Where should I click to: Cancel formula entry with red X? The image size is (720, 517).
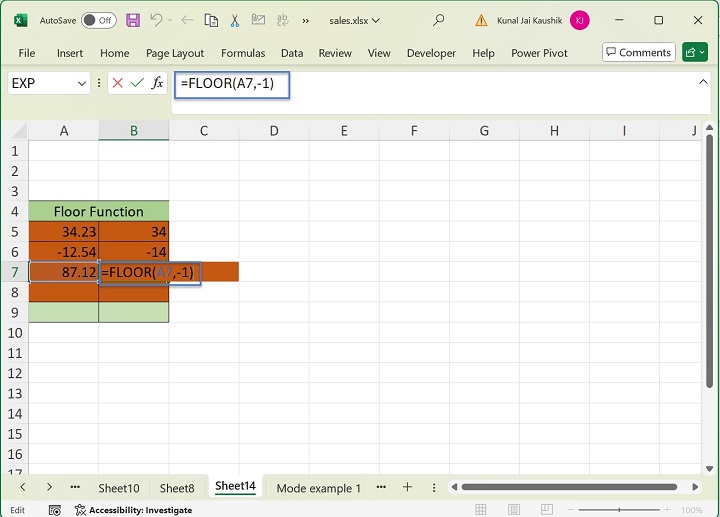click(118, 83)
